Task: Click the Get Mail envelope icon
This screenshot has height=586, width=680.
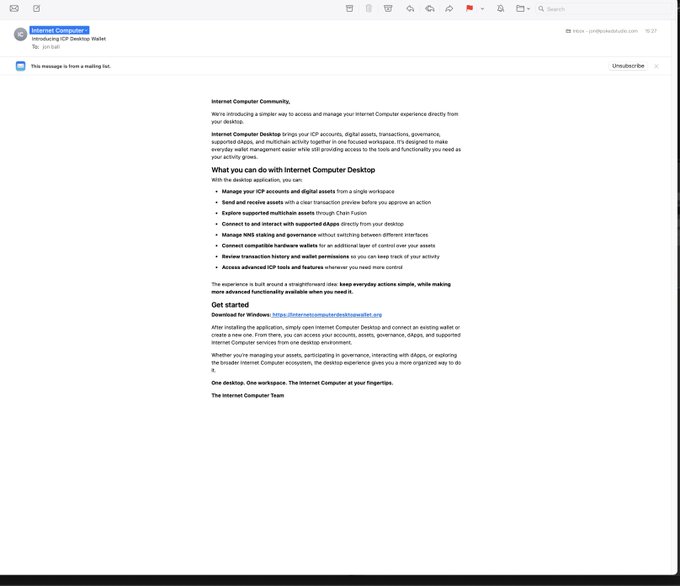Action: pyautogui.click(x=14, y=8)
